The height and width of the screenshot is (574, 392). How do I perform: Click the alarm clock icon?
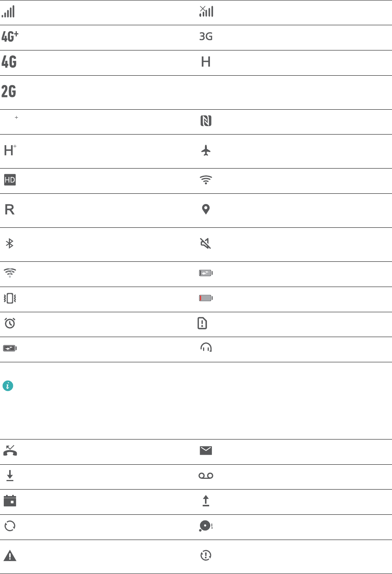pos(10,323)
